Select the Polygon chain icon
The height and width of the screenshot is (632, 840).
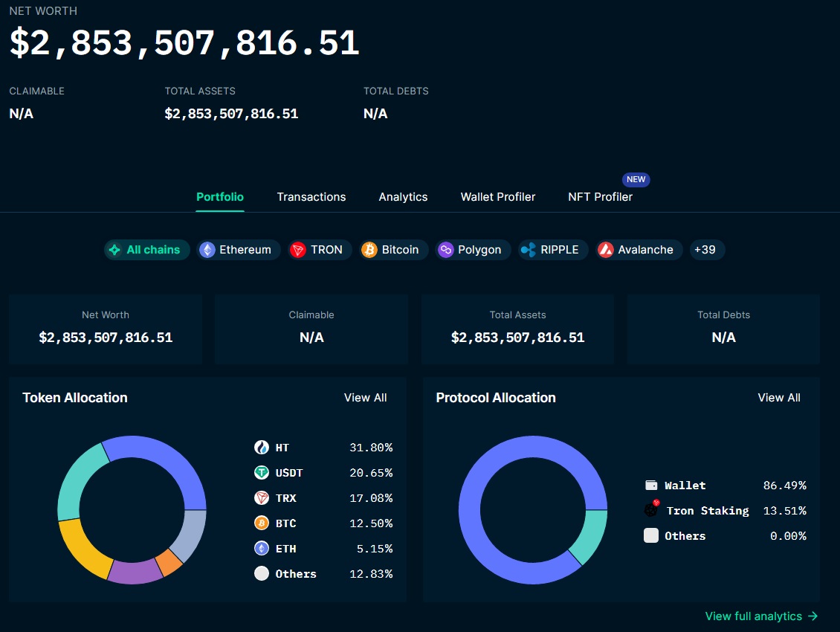click(446, 250)
